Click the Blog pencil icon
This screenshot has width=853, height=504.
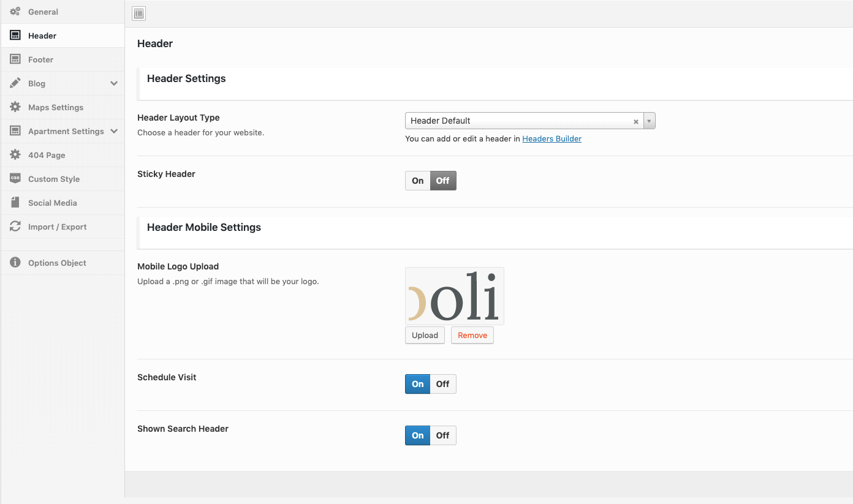(15, 83)
